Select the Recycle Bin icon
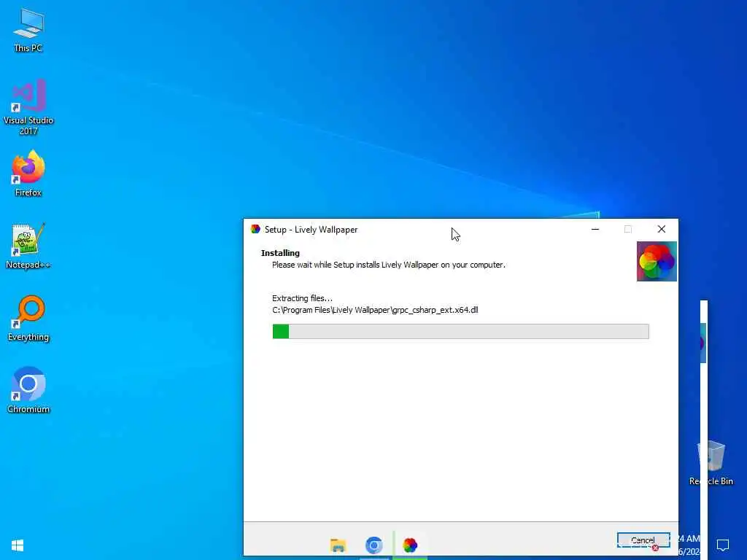 [711, 462]
